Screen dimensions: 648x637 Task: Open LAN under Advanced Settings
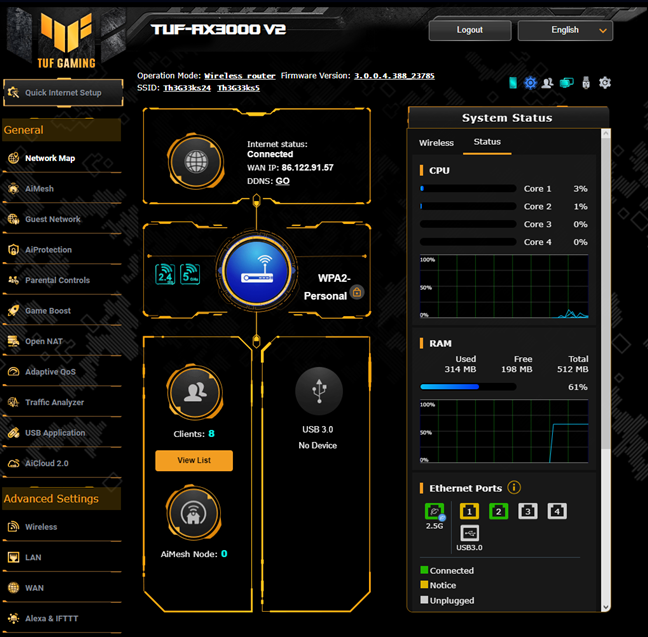pos(62,558)
